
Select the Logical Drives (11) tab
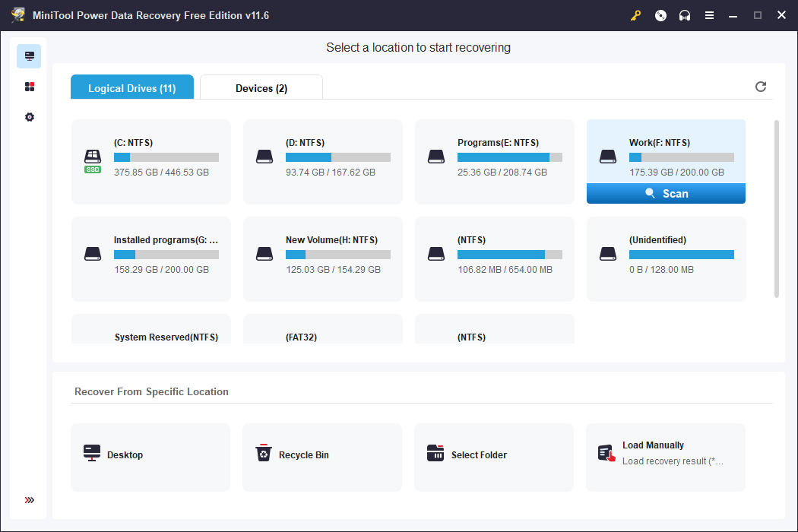[132, 88]
